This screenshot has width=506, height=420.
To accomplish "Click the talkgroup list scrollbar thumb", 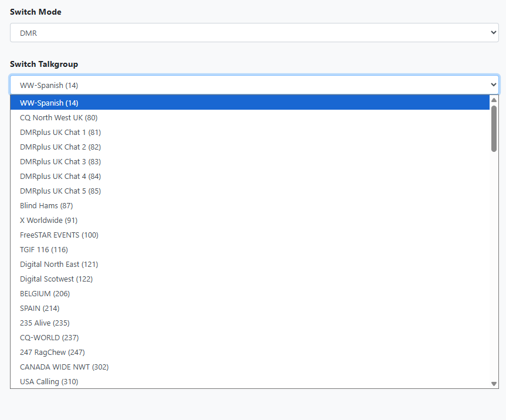I will click(494, 128).
